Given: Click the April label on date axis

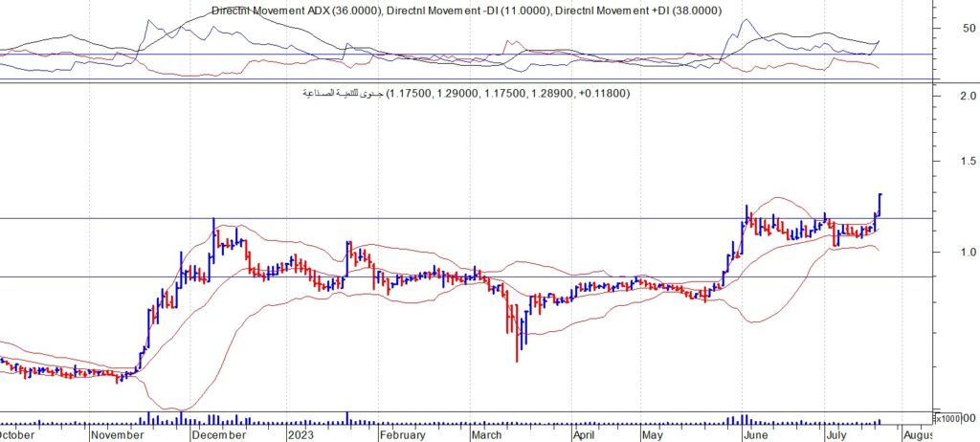Looking at the screenshot, I should [583, 434].
